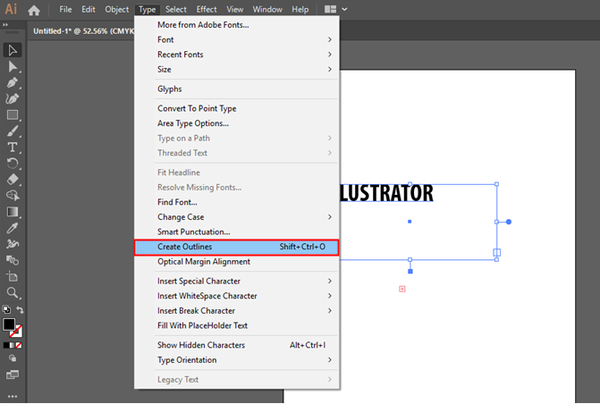Expand the Change Case submenu
This screenshot has width=600, height=404.
pyautogui.click(x=236, y=217)
